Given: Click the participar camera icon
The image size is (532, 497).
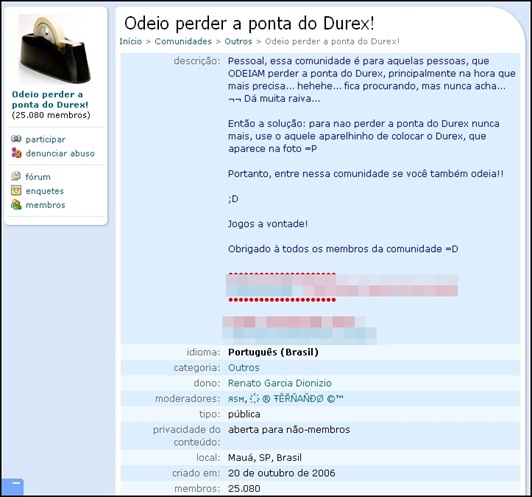Looking at the screenshot, I should [16, 139].
